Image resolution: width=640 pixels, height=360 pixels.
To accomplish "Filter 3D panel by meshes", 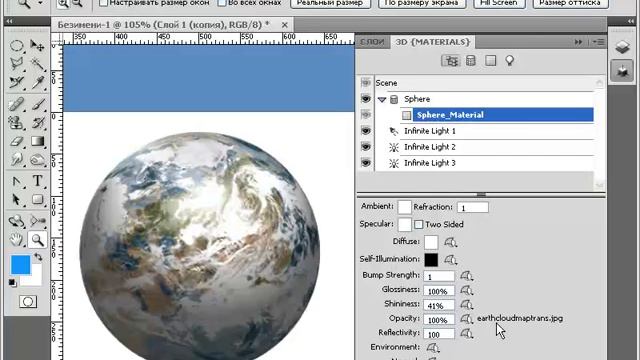I will [471, 61].
